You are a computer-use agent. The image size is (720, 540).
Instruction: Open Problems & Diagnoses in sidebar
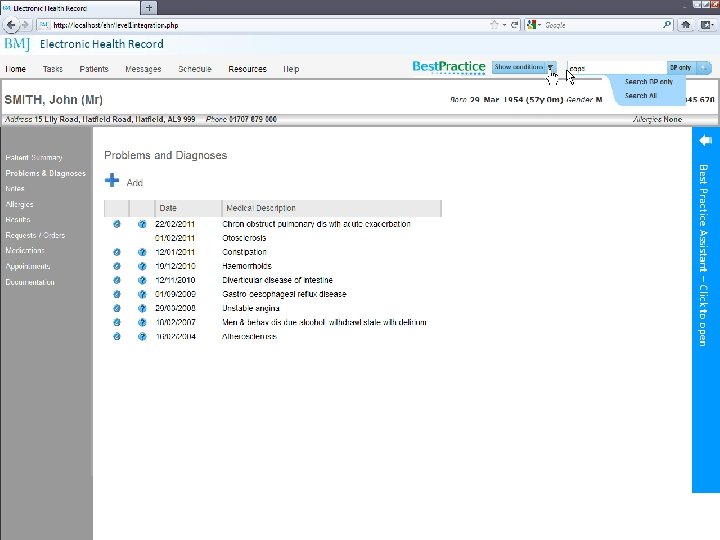[45, 173]
